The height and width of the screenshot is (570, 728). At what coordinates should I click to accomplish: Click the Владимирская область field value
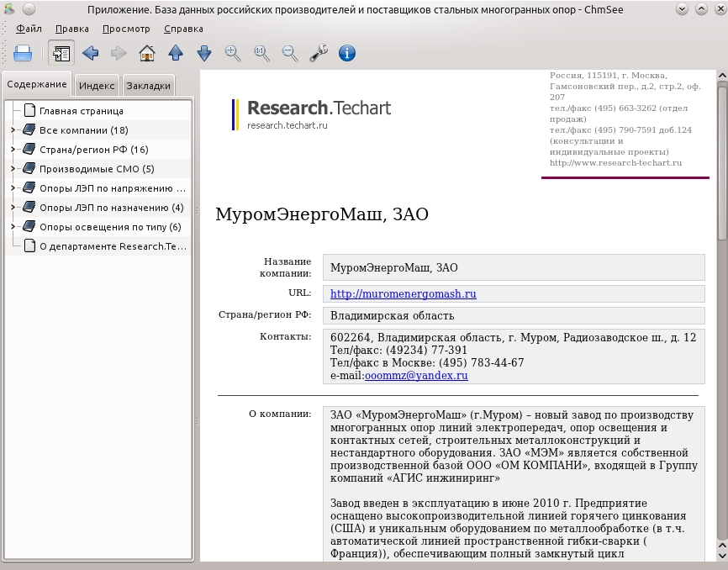[514, 315]
